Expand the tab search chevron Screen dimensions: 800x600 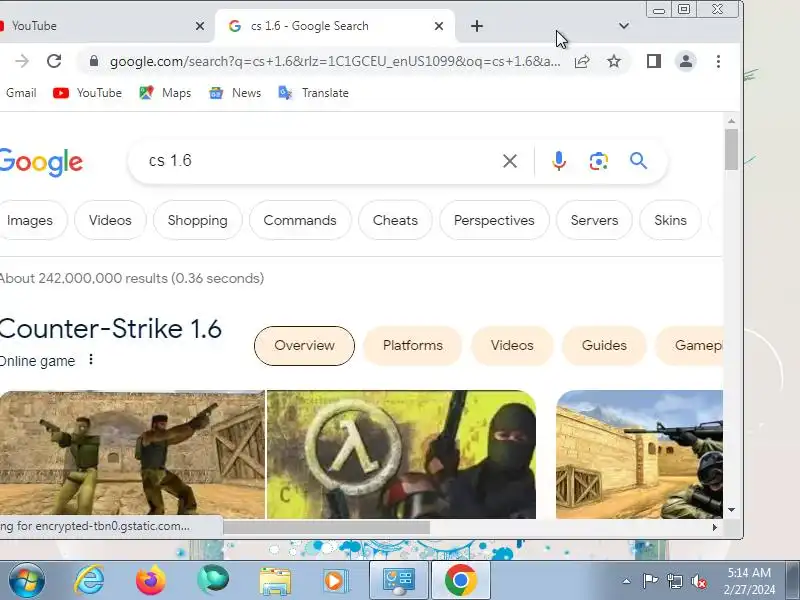623,26
